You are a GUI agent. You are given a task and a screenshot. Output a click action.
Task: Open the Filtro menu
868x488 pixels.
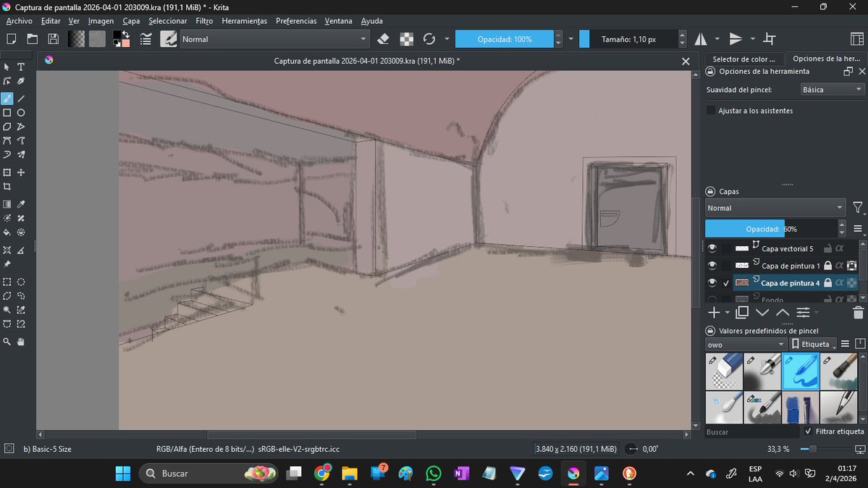tap(204, 21)
